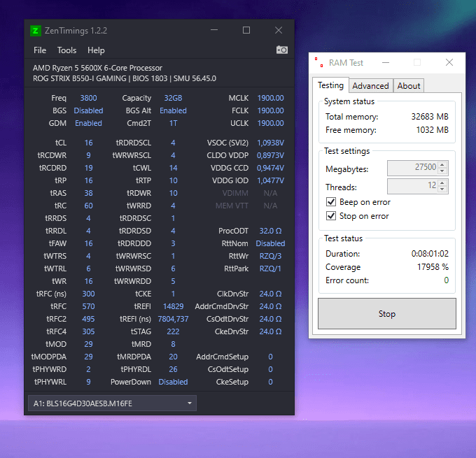Click the ROG STRIX B550-I GAMING motherboard line
Screen dimensions: 476x458
click(x=125, y=78)
